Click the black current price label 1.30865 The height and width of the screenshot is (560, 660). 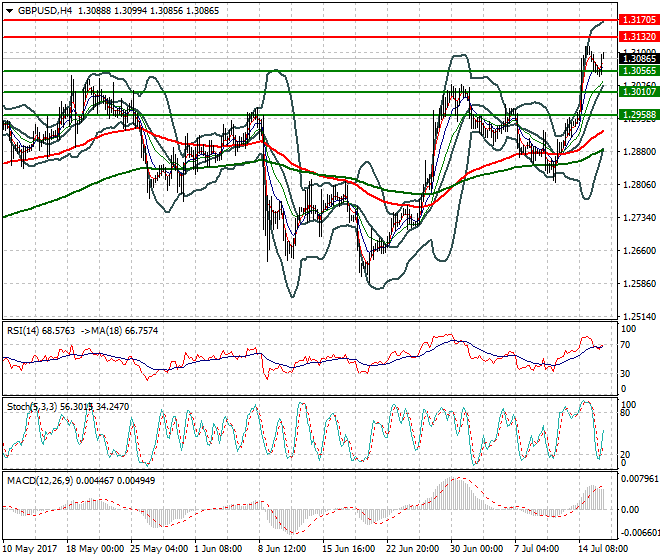(639, 59)
